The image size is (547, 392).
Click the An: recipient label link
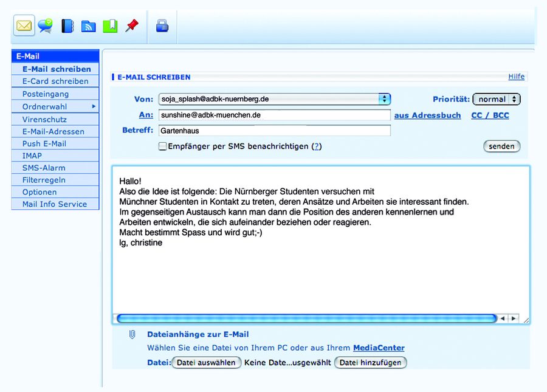coord(146,115)
